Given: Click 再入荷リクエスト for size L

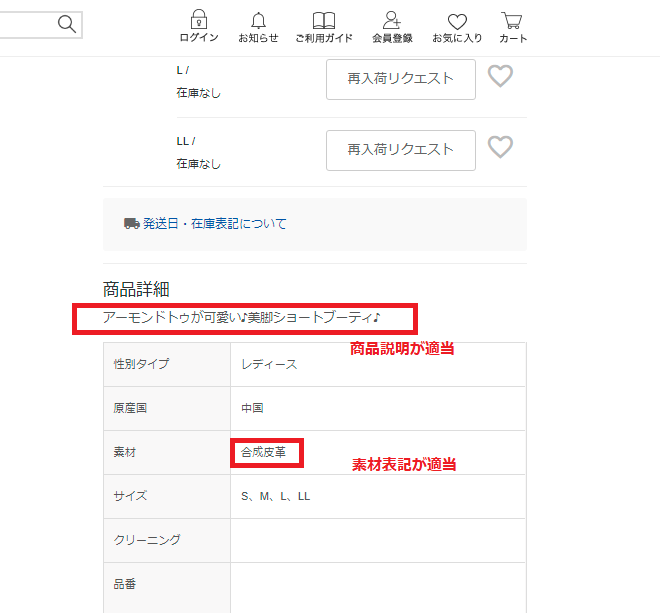Looking at the screenshot, I should tap(401, 80).
